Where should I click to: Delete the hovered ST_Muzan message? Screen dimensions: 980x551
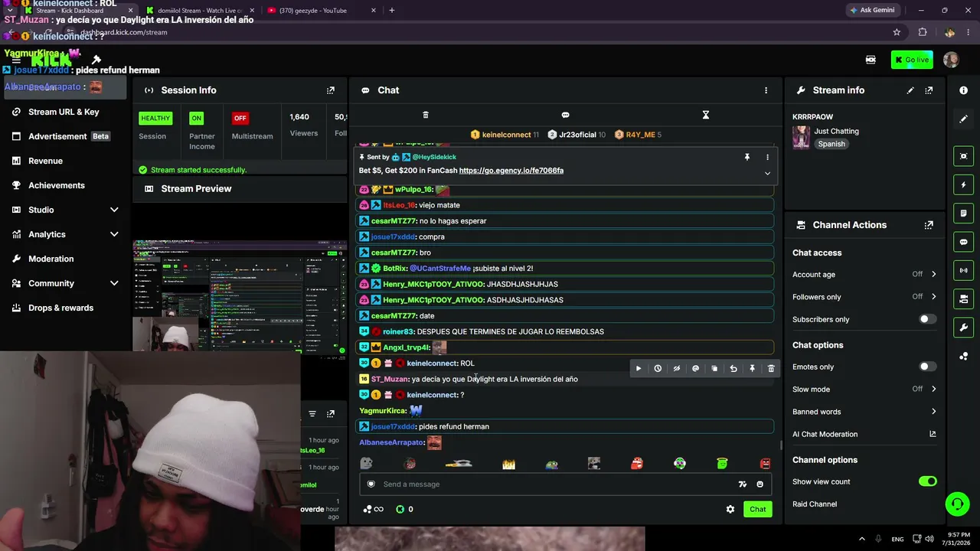771,369
